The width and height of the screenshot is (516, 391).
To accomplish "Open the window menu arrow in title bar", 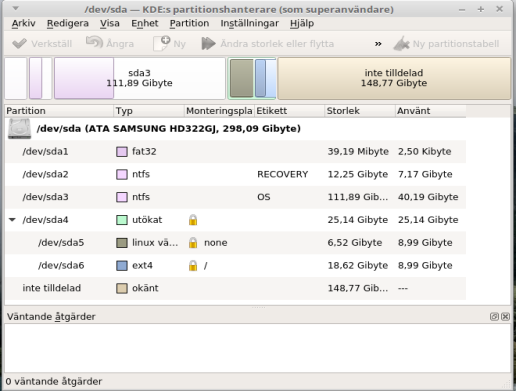I will [16, 8].
